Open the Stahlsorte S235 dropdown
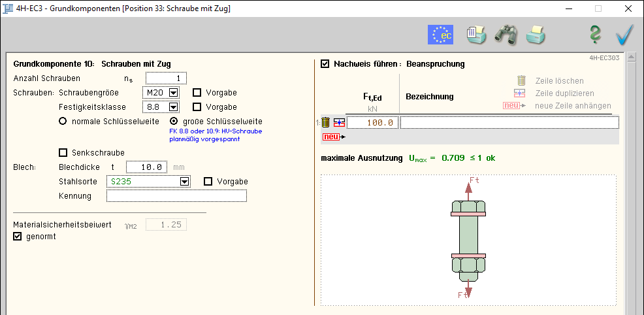 tap(184, 182)
